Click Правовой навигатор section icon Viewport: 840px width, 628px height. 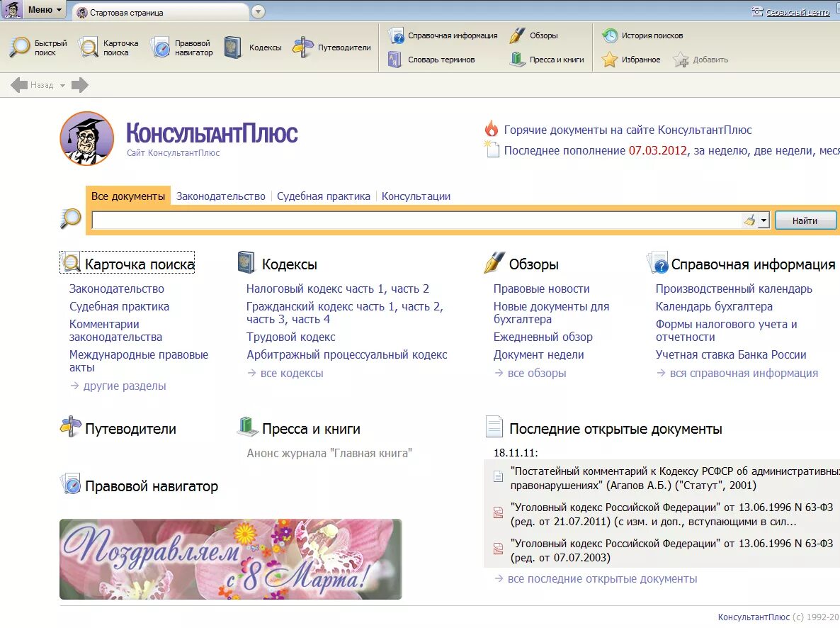70,483
